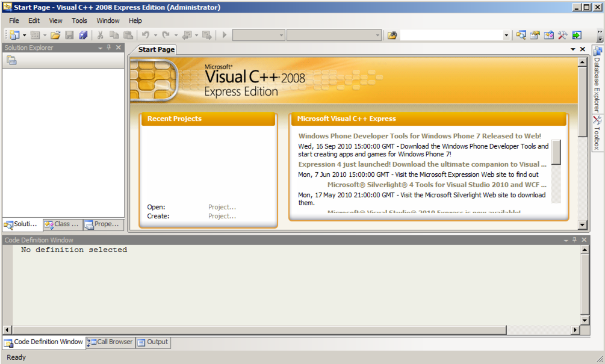Click Start Page scrollbar down arrow

(582, 225)
